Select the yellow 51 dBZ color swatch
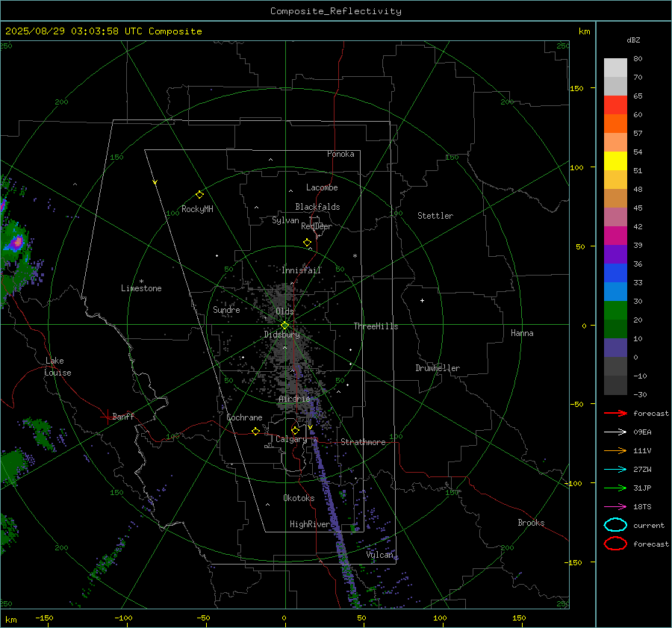The image size is (672, 628). (x=615, y=161)
